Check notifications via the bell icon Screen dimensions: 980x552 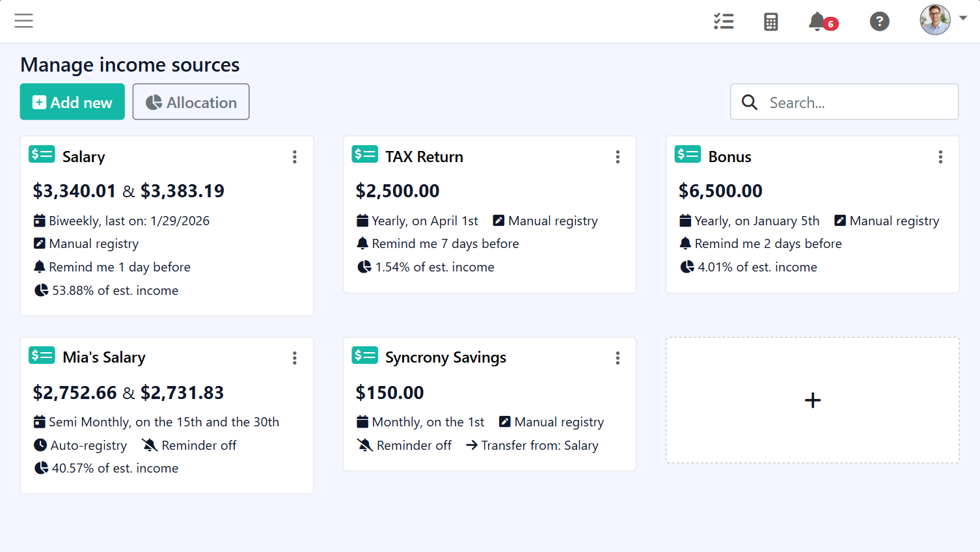click(817, 21)
